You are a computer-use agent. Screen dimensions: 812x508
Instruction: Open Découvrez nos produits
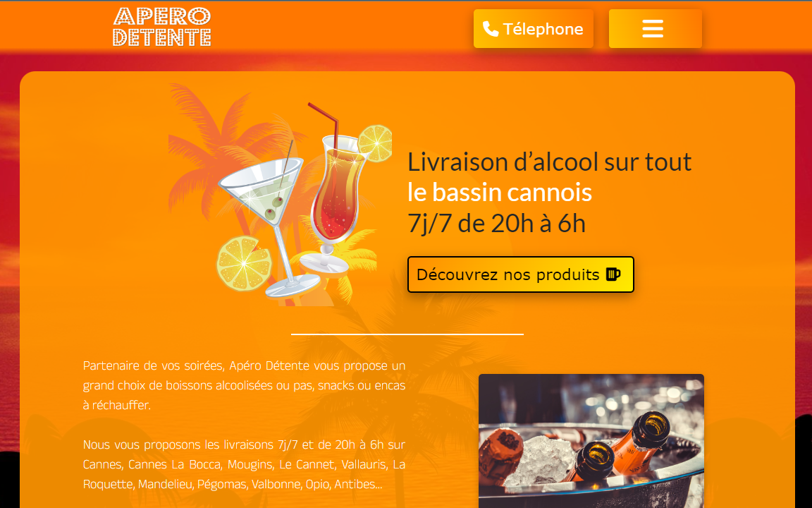click(520, 274)
